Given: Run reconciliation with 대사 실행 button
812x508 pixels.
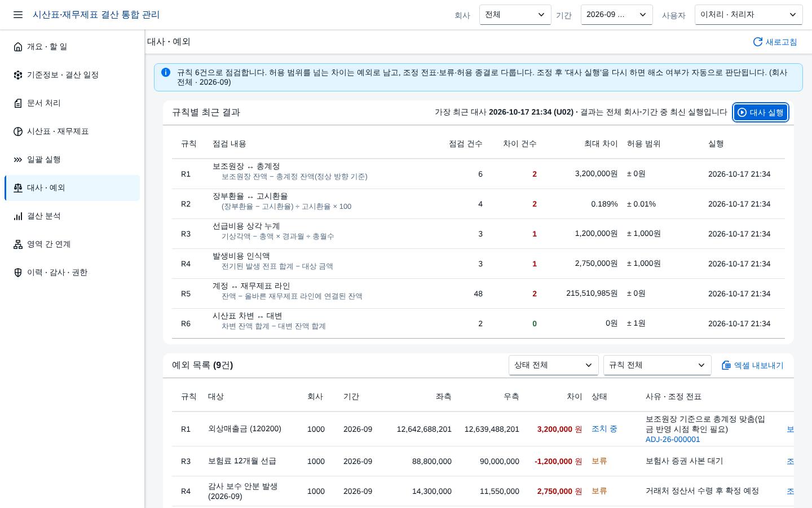Looking at the screenshot, I should [x=761, y=112].
